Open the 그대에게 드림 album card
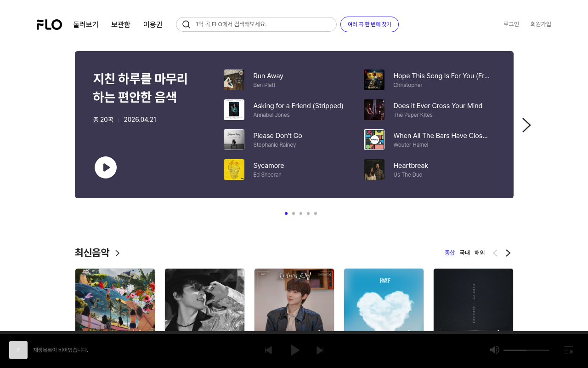The height and width of the screenshot is (368, 588). [x=294, y=300]
